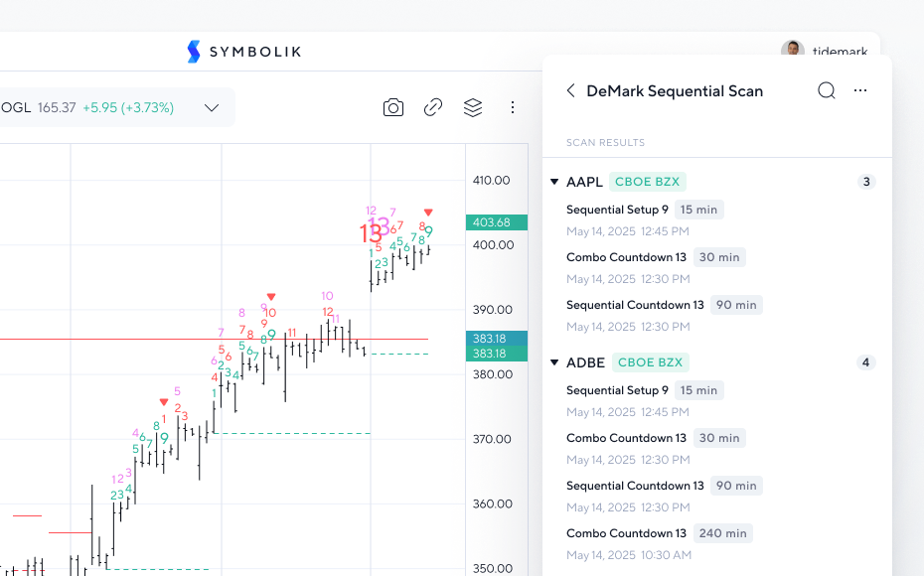Click the 410.00 price axis value
Screen dimensions: 924x576
(492, 180)
